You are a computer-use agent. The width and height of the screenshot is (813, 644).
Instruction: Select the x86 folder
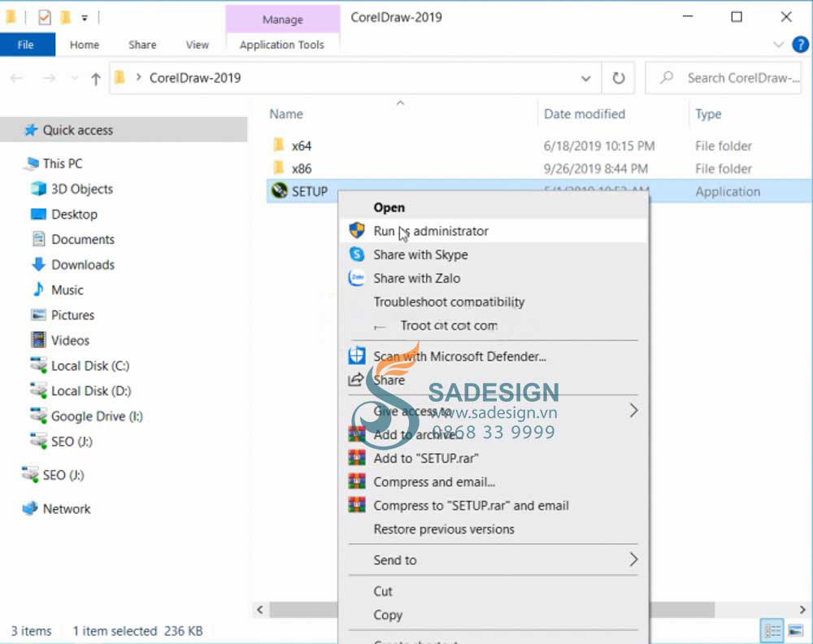point(301,168)
